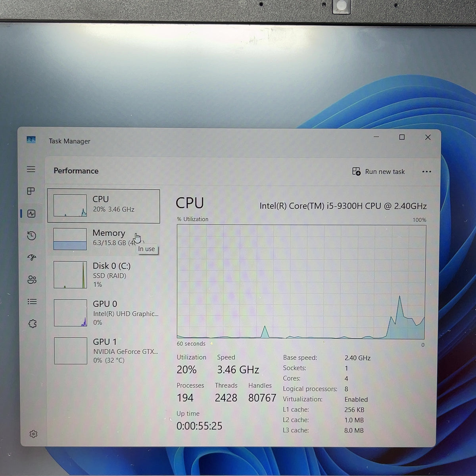The height and width of the screenshot is (476, 476).
Task: Click the Disk 0 mini graph thumbnail
Action: (70, 274)
